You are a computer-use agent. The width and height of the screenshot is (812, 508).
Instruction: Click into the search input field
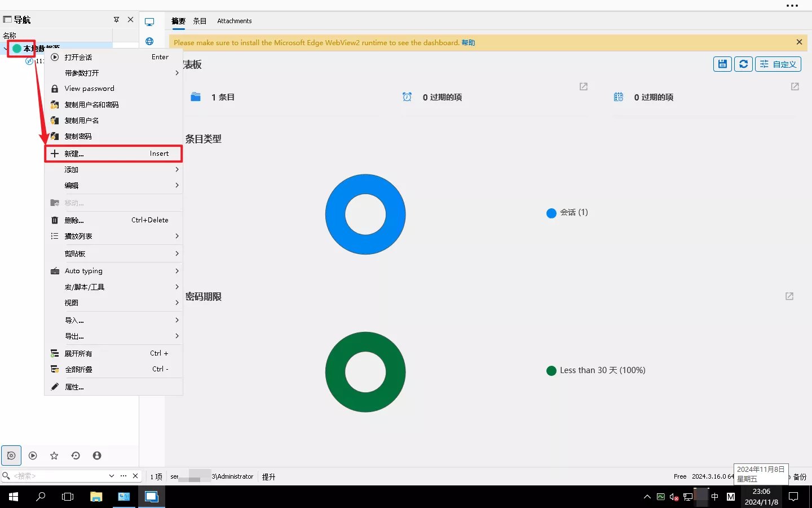[x=59, y=476]
